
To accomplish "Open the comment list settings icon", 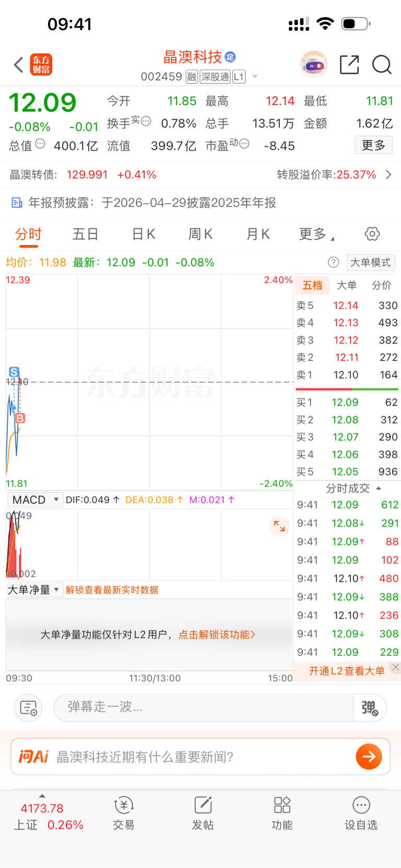I will pos(28,708).
